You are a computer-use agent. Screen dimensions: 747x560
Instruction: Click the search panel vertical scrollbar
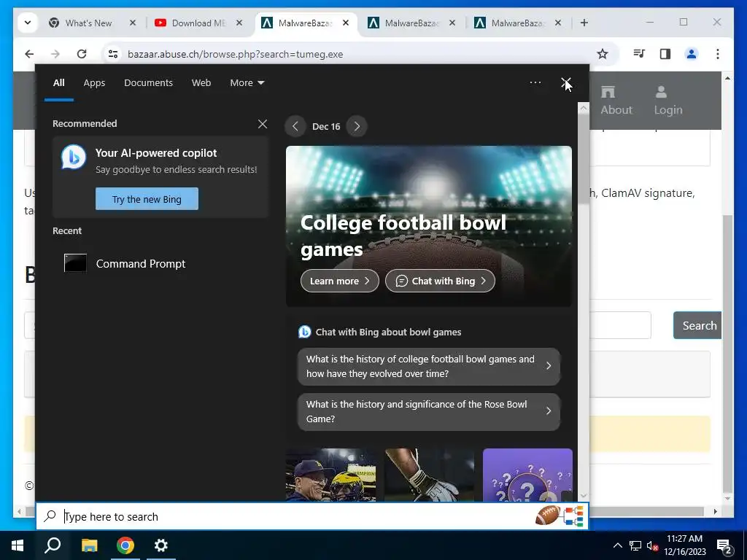[x=583, y=160]
